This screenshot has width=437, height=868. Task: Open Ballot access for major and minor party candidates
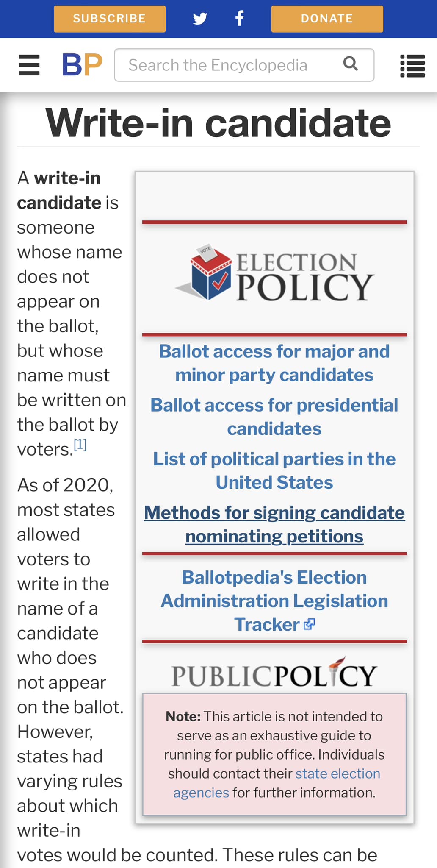(274, 363)
